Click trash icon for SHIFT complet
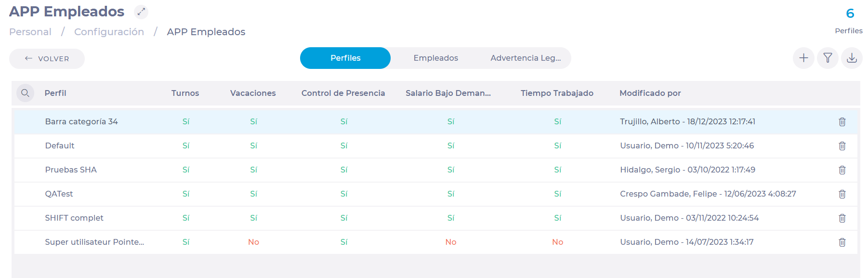The width and height of the screenshot is (868, 278). pyautogui.click(x=842, y=218)
